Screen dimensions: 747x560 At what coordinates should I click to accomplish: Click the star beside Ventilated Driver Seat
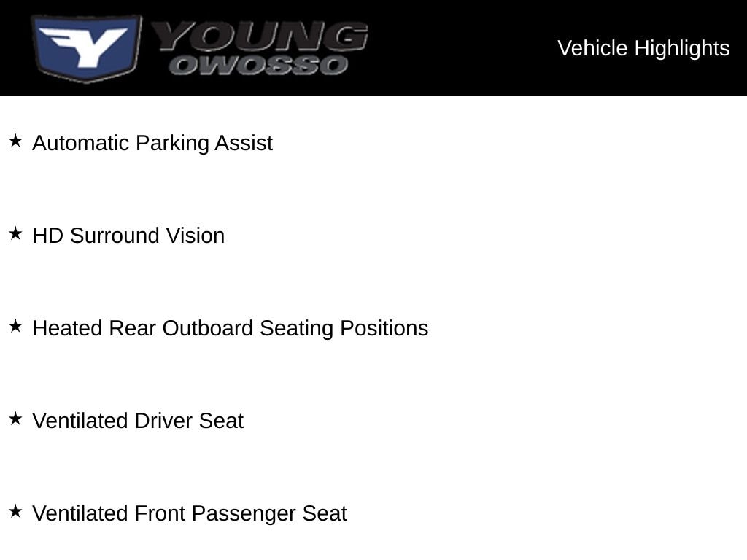coord(16,419)
